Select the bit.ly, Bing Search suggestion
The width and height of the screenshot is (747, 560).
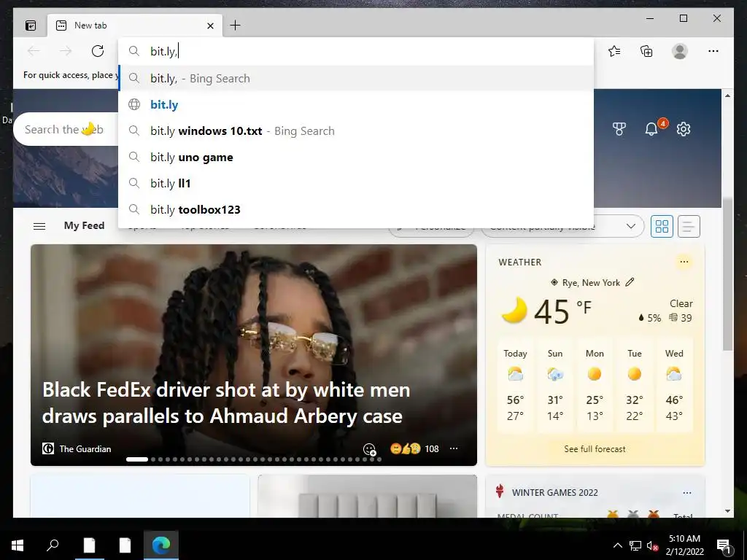click(x=356, y=79)
